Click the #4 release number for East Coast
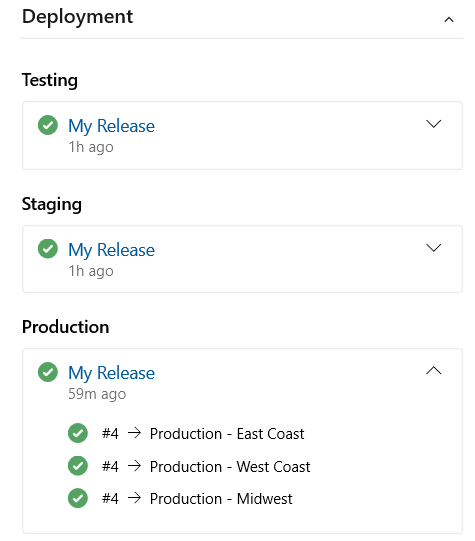 coord(110,434)
